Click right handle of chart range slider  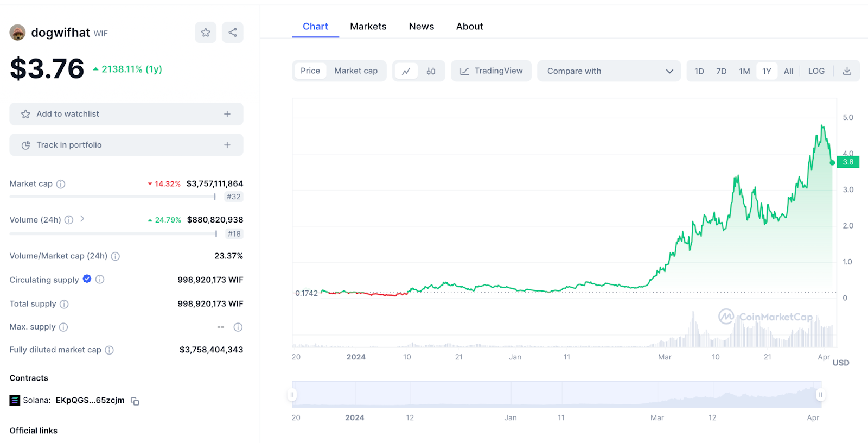821,395
